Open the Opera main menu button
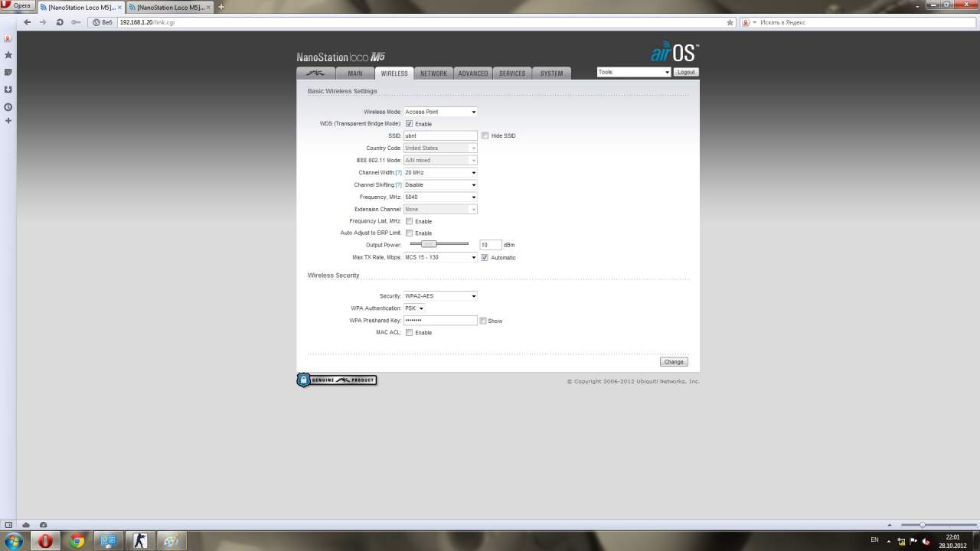 (17, 6)
